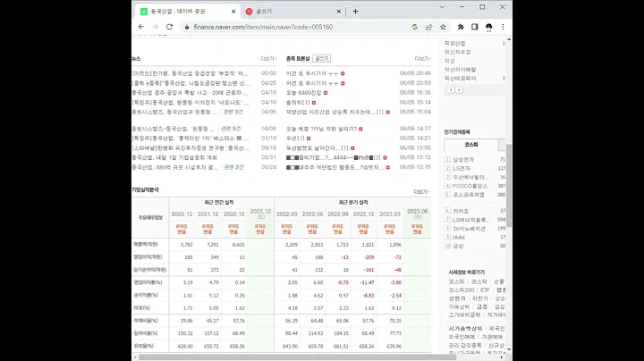Screen dimensions: 644x361
Task: Click the 기관매매 quick link
Action: click(492, 337)
